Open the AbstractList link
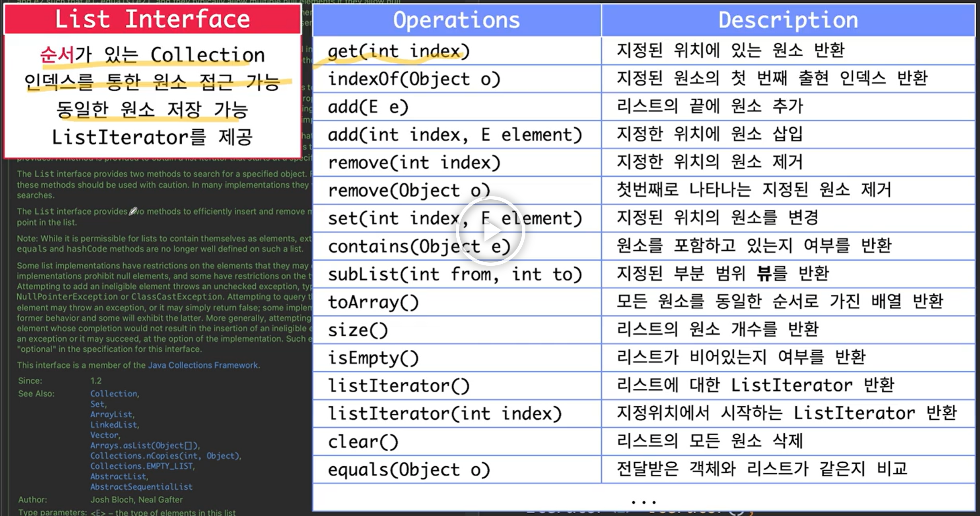The height and width of the screenshot is (516, 980). (119, 476)
